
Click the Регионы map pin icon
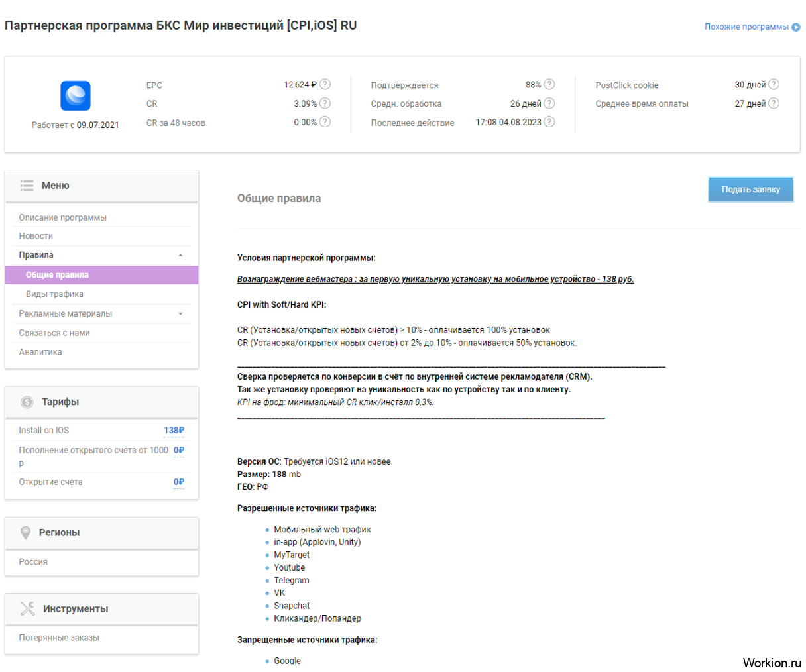click(x=26, y=532)
